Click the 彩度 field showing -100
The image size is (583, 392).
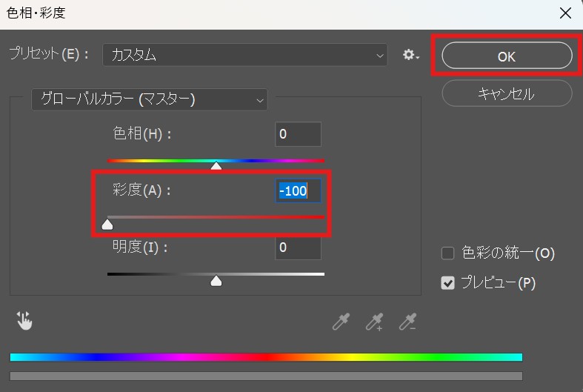pos(298,191)
